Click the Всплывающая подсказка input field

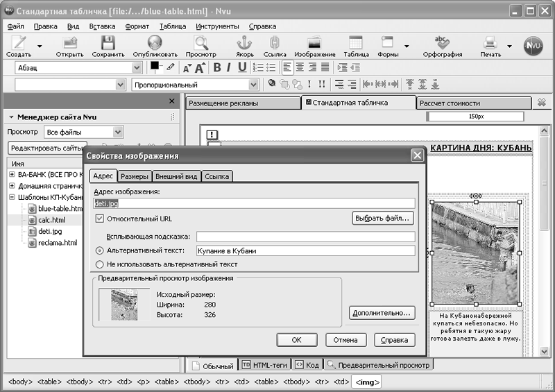305,237
